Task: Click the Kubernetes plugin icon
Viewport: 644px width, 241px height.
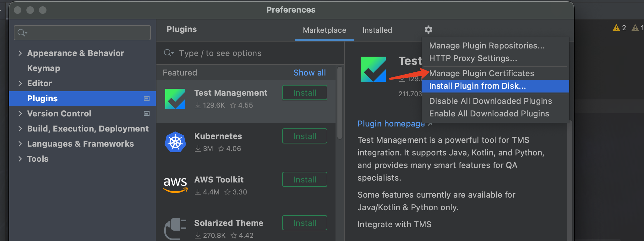Action: pos(175,142)
